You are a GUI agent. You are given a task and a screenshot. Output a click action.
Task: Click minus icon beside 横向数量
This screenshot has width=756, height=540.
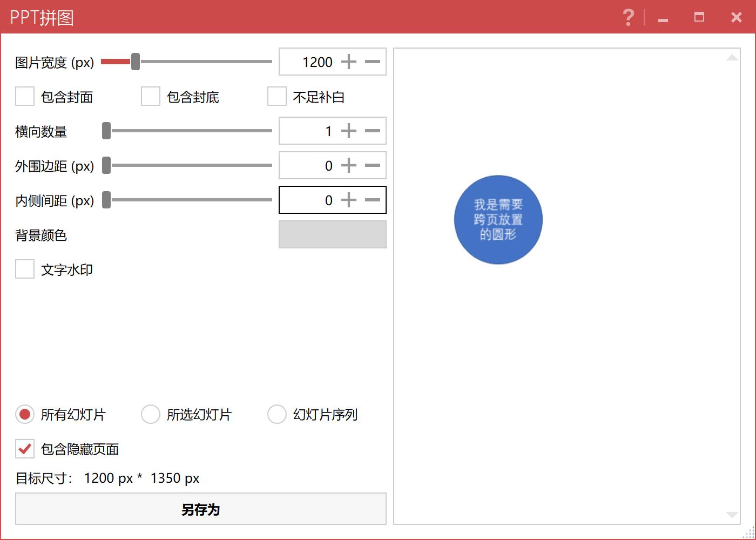(x=372, y=131)
